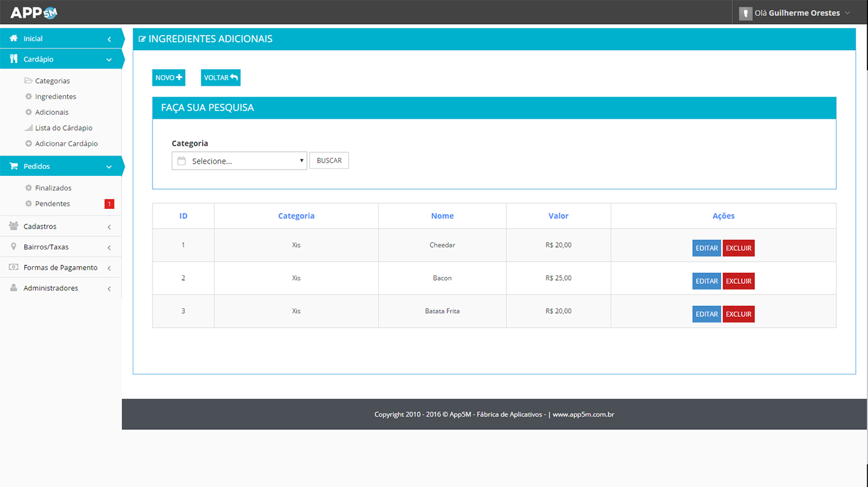Click the APP5M logo in header

(x=34, y=12)
